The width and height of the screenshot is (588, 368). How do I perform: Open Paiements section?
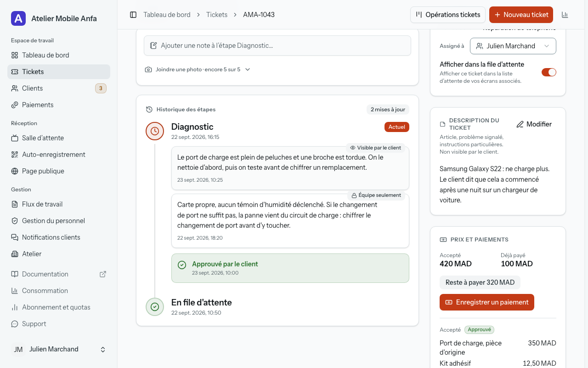pyautogui.click(x=59, y=105)
